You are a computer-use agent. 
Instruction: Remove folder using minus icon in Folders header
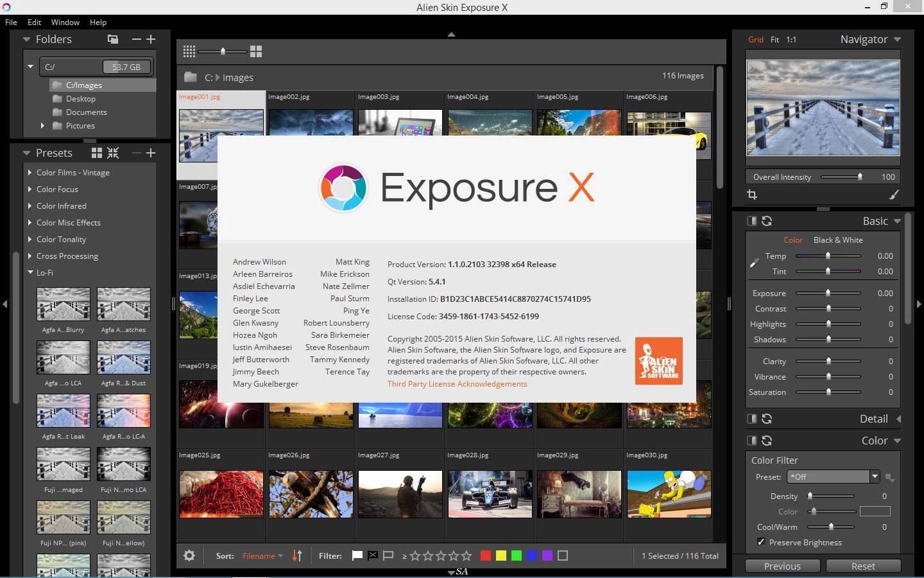[x=136, y=39]
